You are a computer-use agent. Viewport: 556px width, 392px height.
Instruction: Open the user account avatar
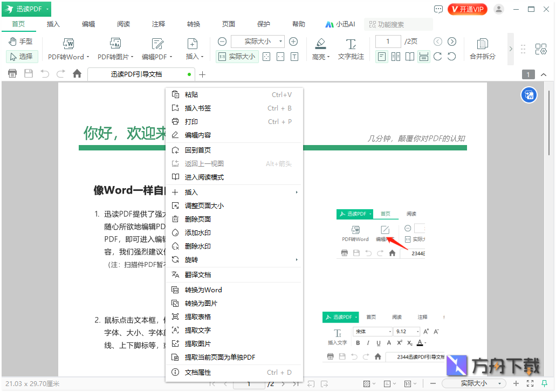[498, 9]
